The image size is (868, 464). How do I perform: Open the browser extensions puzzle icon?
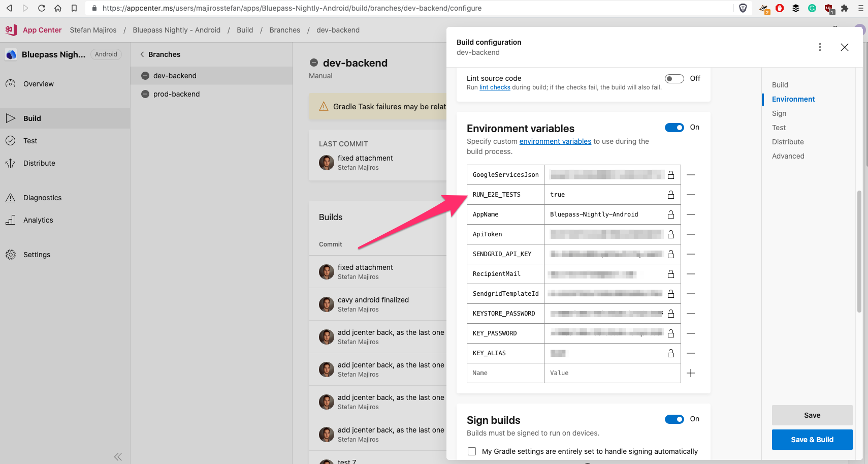tap(845, 8)
